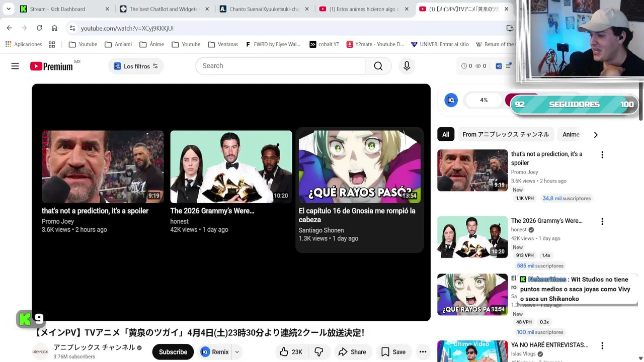Screen dimensions: 644x362
Task: Select the From アニプレックス チャンネル chip
Action: pyautogui.click(x=506, y=134)
